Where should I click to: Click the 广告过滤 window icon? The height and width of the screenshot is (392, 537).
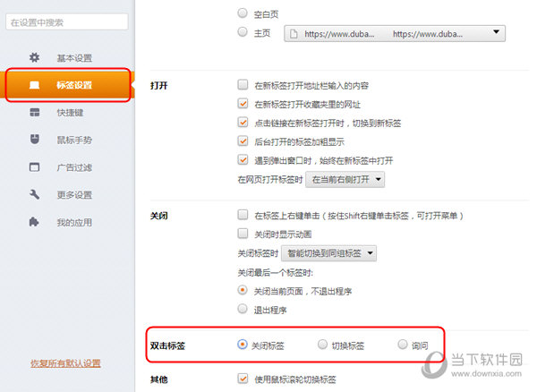[34, 167]
